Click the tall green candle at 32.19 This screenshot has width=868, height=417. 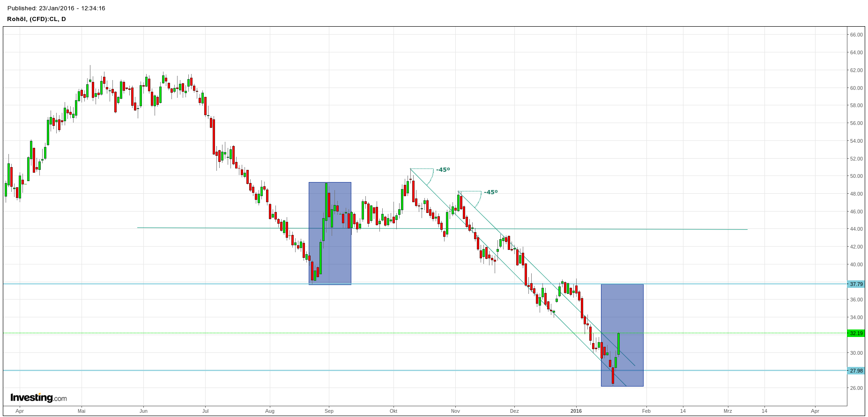tap(619, 344)
